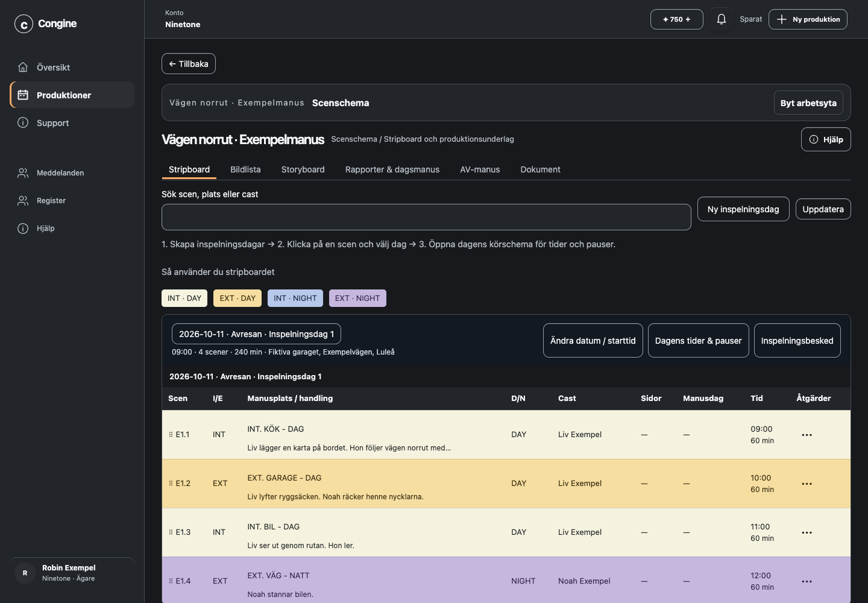Open the Dokument tab
The image size is (868, 603).
coord(541,169)
